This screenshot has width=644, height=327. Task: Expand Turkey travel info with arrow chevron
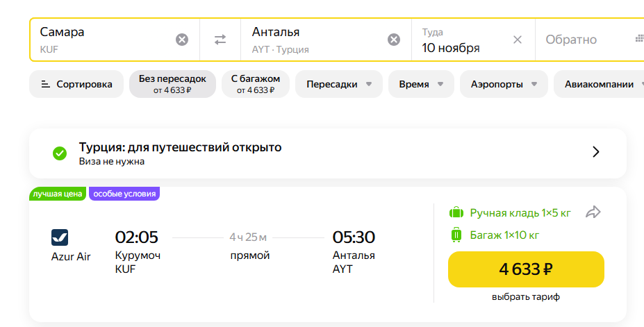tap(595, 152)
